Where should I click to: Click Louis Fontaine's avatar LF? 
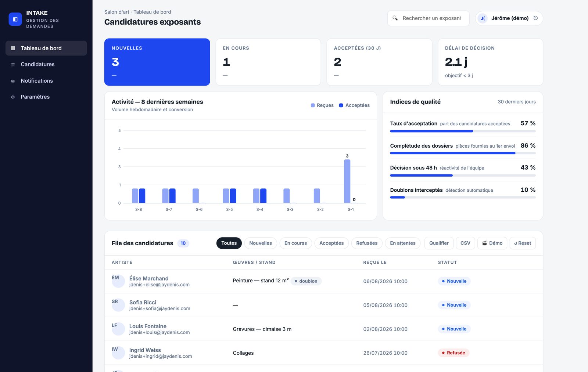118,329
